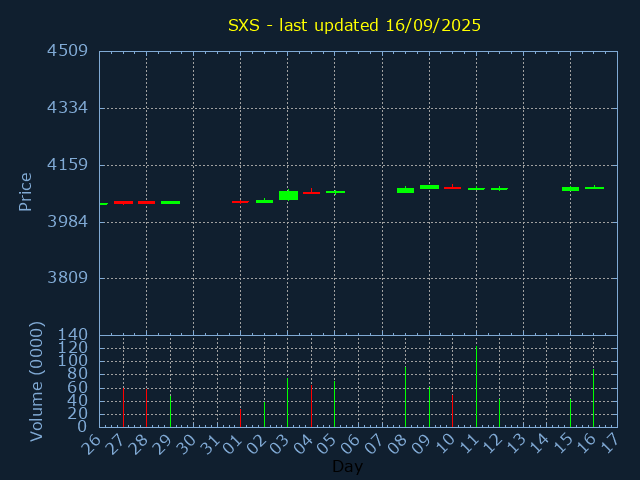
Task: Click the '14' day label on the x-axis
Action: (538, 444)
